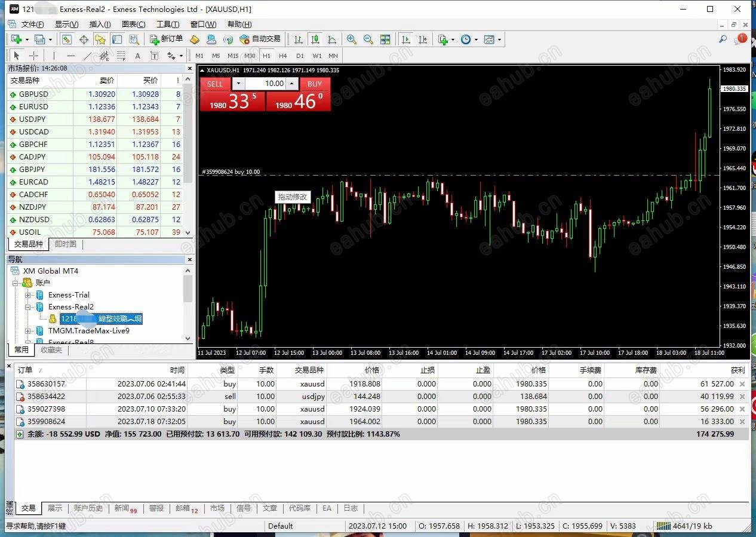The width and height of the screenshot is (756, 537).
Task: Draw a vertical line tool
Action: coord(55,56)
